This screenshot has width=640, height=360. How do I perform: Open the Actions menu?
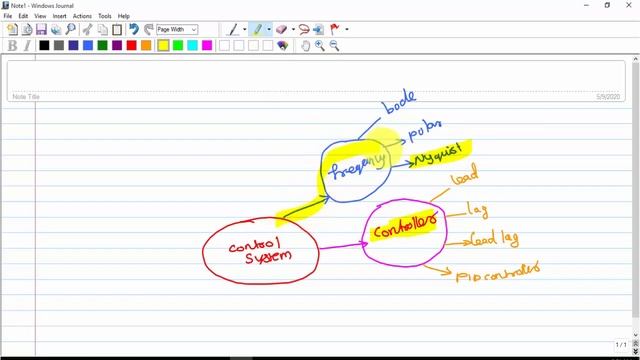[x=82, y=16]
